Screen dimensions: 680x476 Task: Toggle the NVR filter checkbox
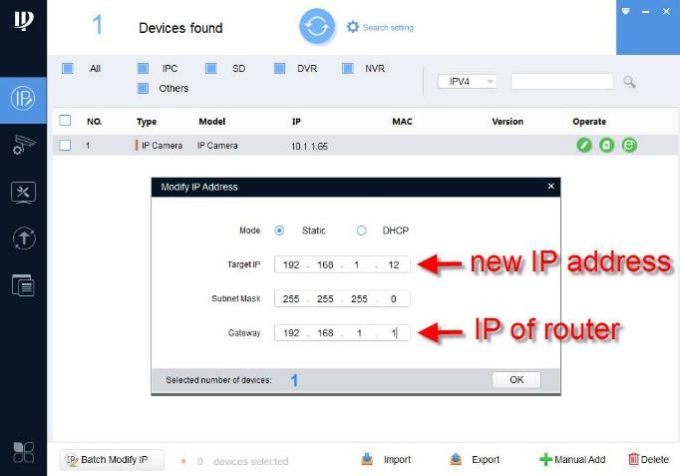coord(348,69)
